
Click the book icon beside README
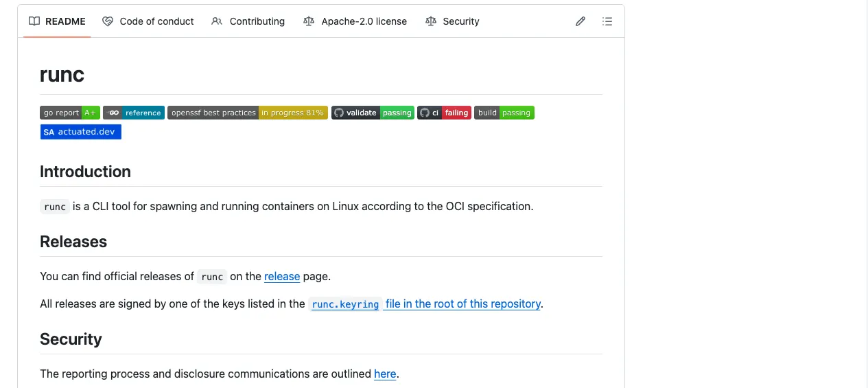coord(34,21)
